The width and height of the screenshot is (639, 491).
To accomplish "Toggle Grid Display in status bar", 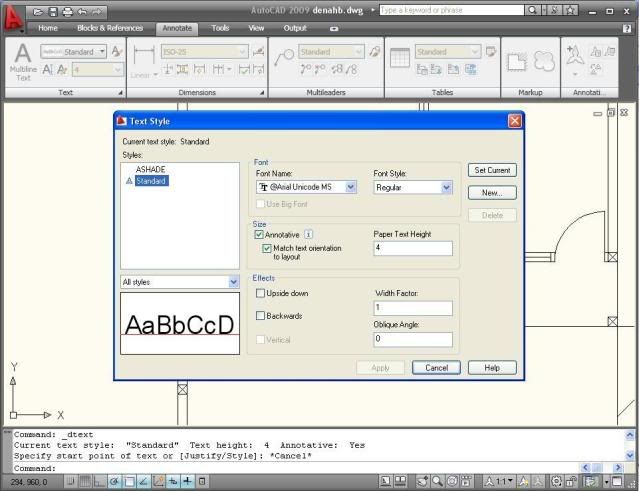I will (85, 482).
